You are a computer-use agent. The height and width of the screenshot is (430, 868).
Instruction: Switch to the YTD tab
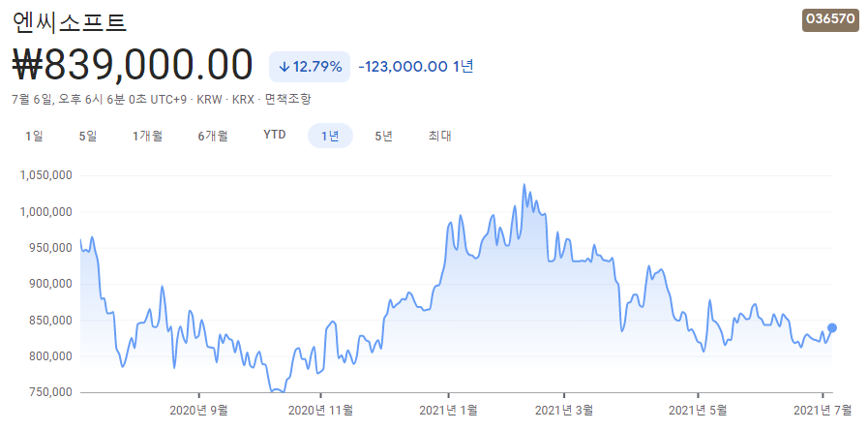click(x=275, y=136)
